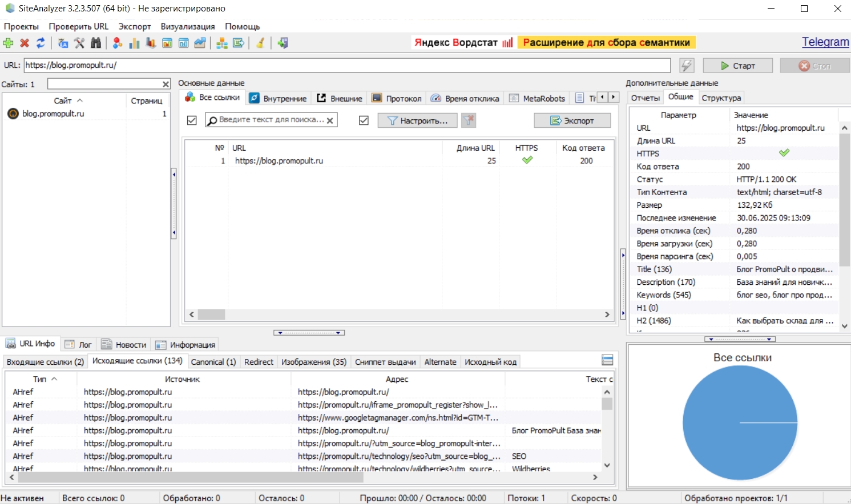This screenshot has width=851, height=504.
Task: Click the green plus add project icon
Action: pos(8,43)
